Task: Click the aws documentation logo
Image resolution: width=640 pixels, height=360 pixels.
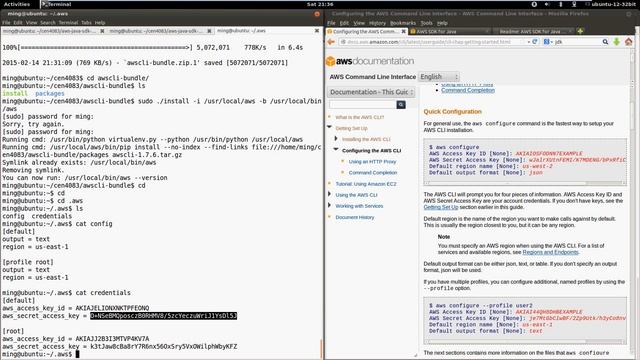Action: tap(370, 61)
